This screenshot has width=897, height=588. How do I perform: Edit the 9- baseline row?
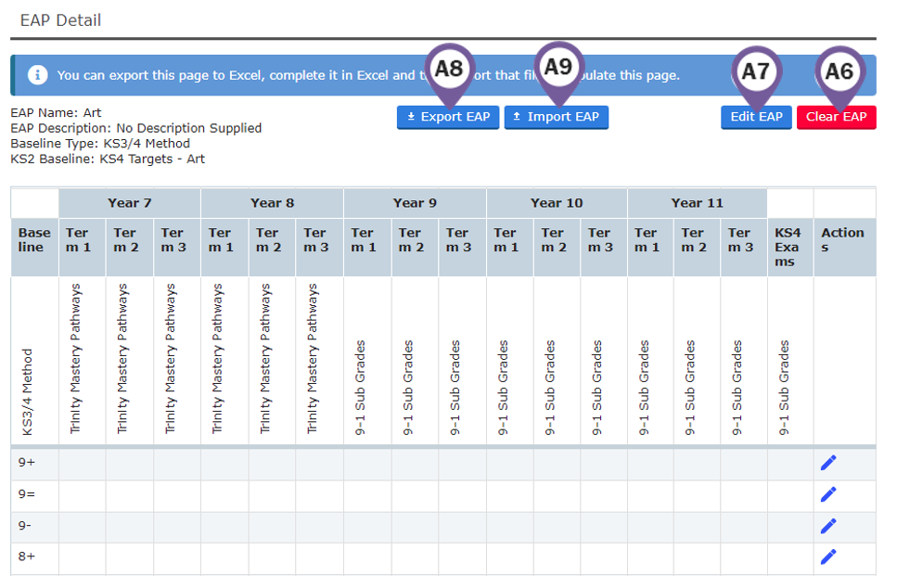[827, 525]
